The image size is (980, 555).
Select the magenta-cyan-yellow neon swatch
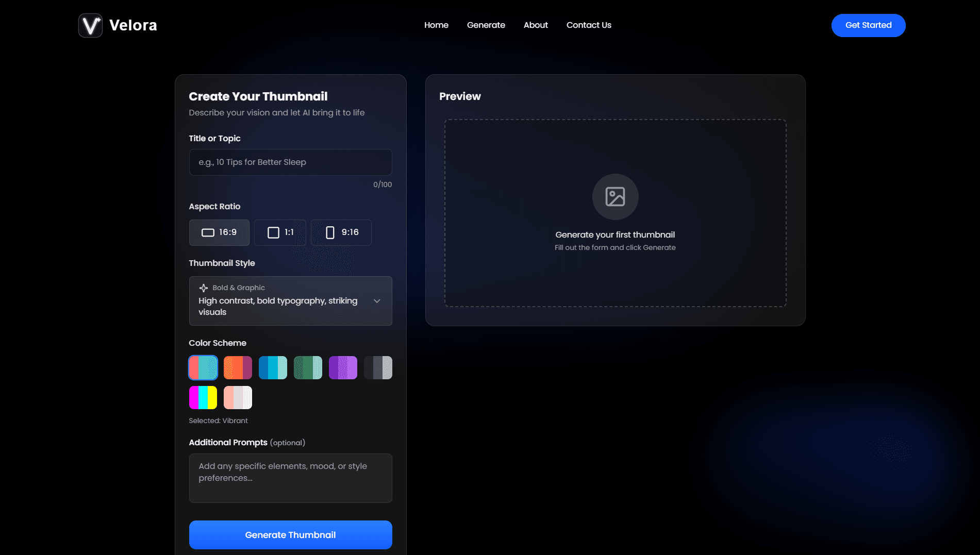(203, 398)
